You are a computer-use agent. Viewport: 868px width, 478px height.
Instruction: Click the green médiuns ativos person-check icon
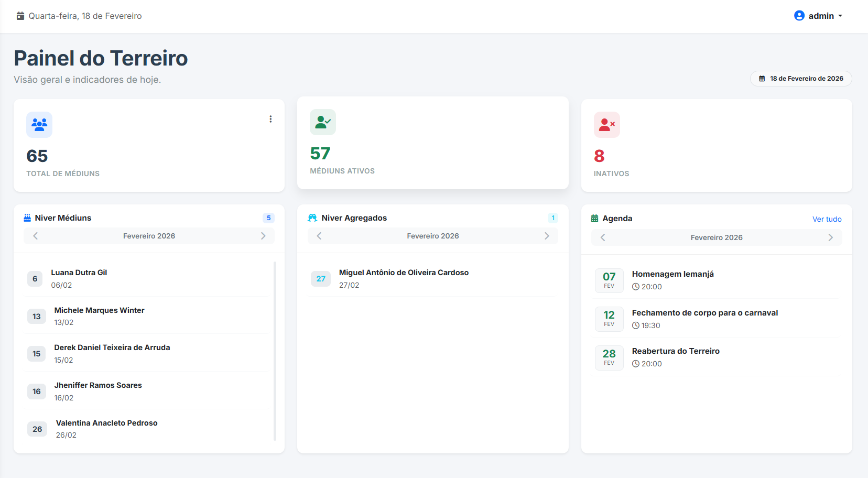click(x=323, y=122)
